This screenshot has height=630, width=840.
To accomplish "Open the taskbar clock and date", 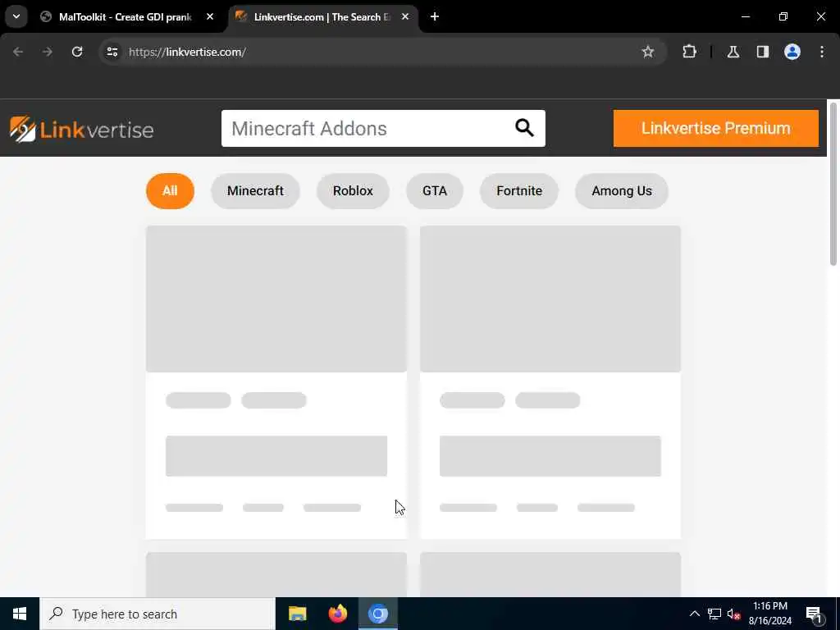I will coord(769,614).
